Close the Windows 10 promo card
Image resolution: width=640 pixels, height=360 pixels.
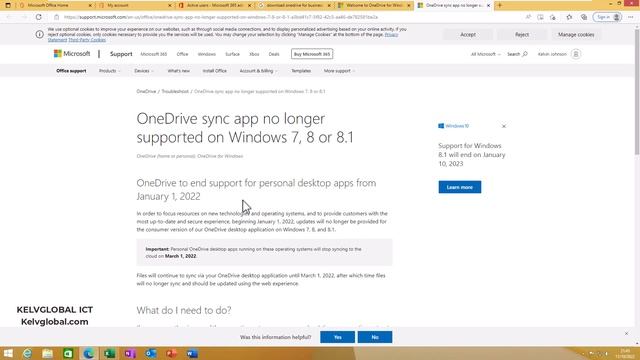point(504,126)
